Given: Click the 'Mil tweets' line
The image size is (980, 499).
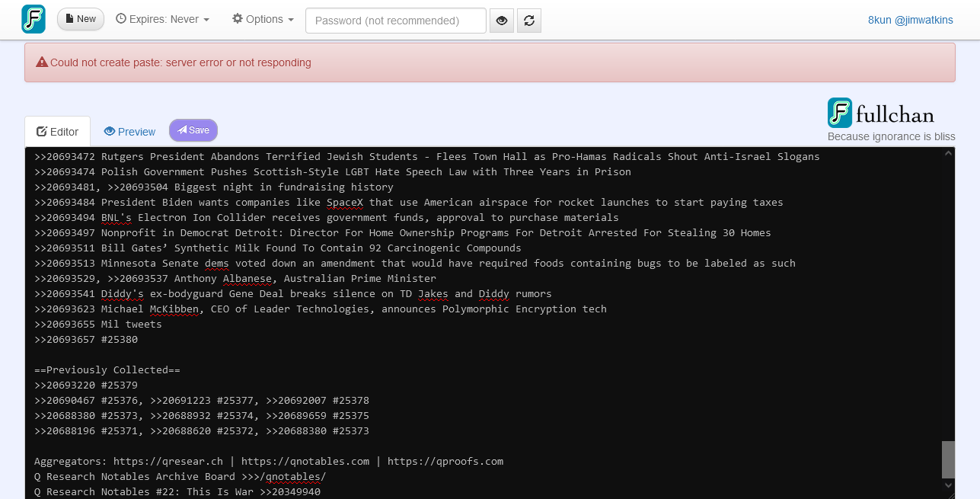Looking at the screenshot, I should coord(98,325).
